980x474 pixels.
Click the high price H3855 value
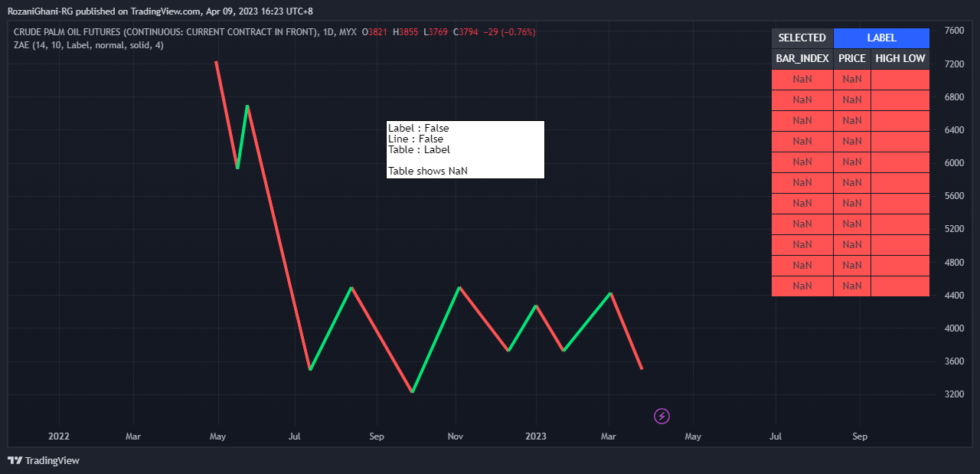click(406, 32)
